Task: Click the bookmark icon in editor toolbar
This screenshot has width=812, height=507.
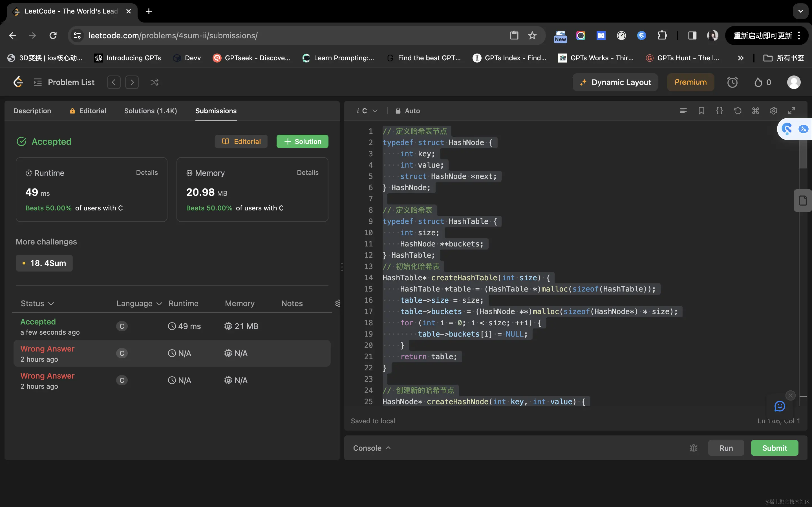Action: click(x=701, y=111)
